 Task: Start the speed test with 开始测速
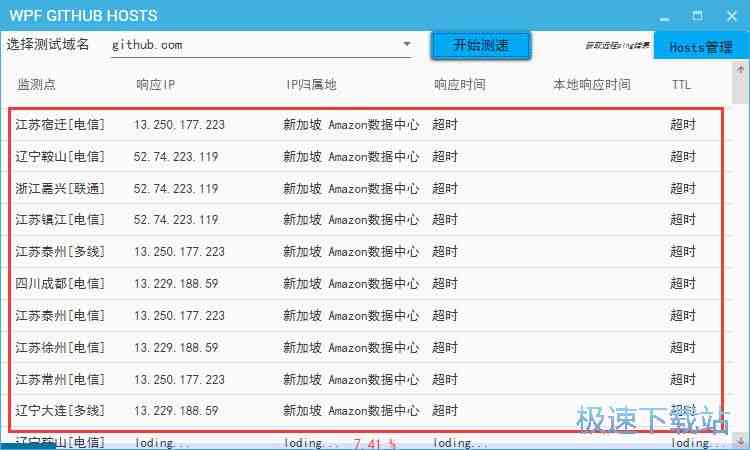click(481, 46)
